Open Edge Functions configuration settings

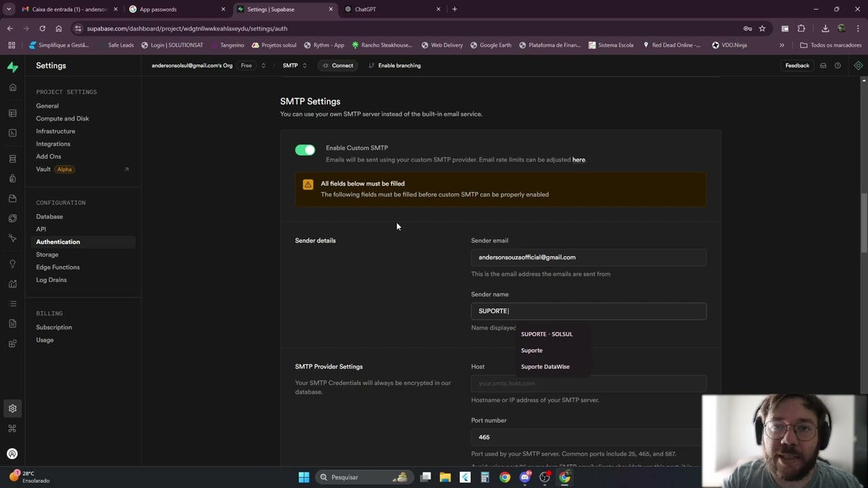click(58, 267)
